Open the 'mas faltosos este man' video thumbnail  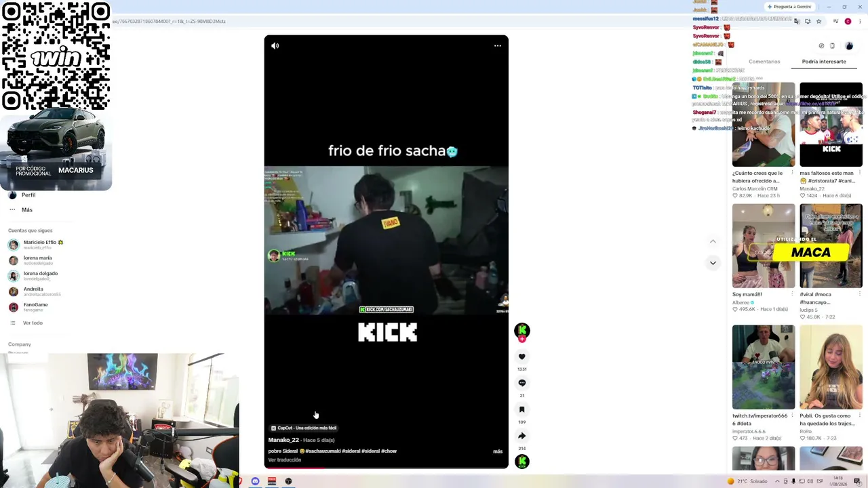pyautogui.click(x=831, y=125)
